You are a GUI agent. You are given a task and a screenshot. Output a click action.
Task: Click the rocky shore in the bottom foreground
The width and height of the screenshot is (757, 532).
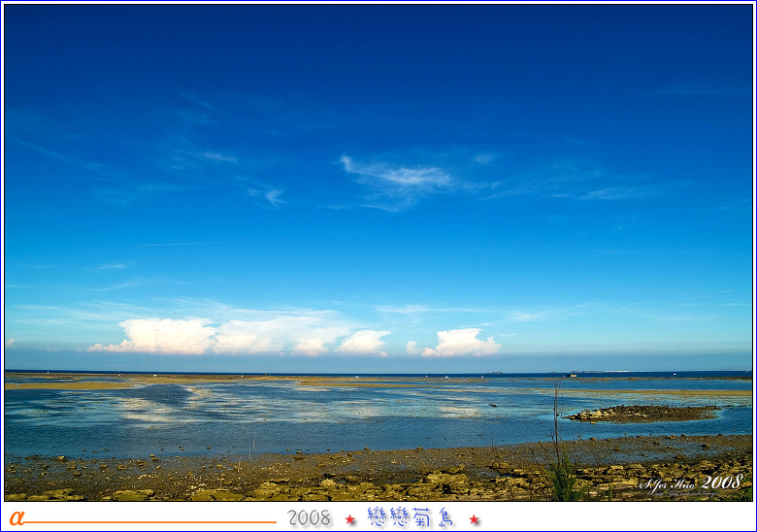point(291,481)
